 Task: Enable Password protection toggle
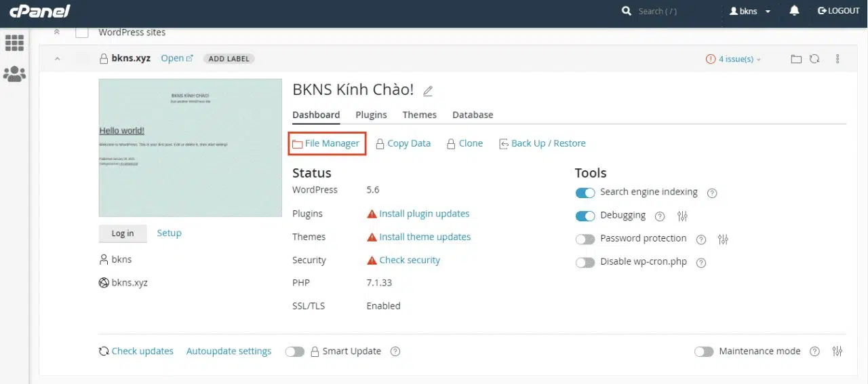[585, 239]
